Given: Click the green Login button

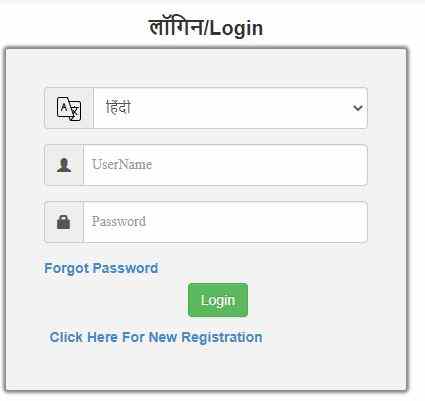Looking at the screenshot, I should 218,300.
